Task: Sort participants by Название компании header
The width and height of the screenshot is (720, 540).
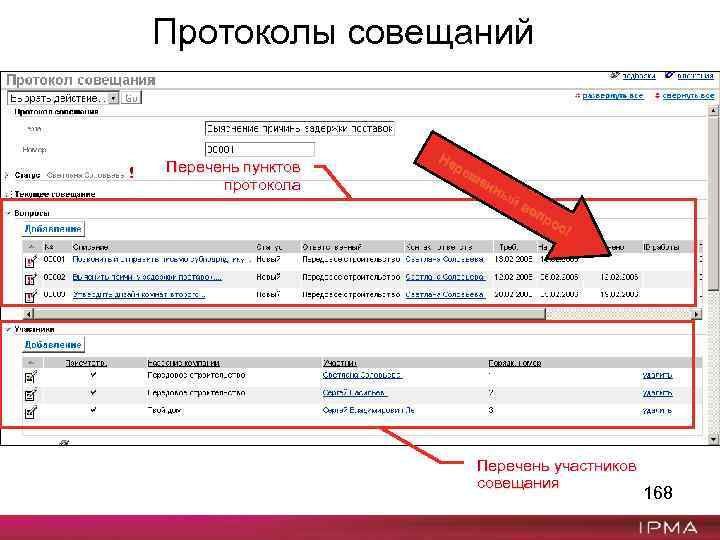Action: [x=183, y=363]
